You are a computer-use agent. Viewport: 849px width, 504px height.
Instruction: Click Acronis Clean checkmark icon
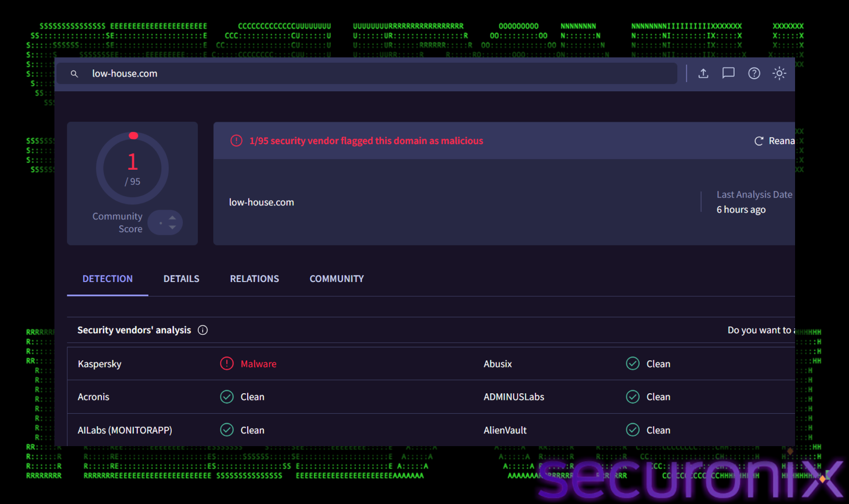227,397
